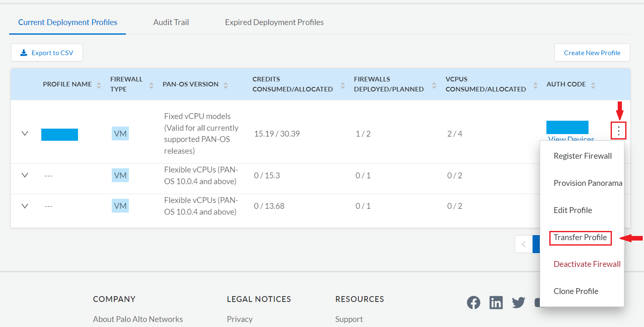Sort by Credits Consumed/Allocated column
644x327 pixels.
click(x=343, y=85)
